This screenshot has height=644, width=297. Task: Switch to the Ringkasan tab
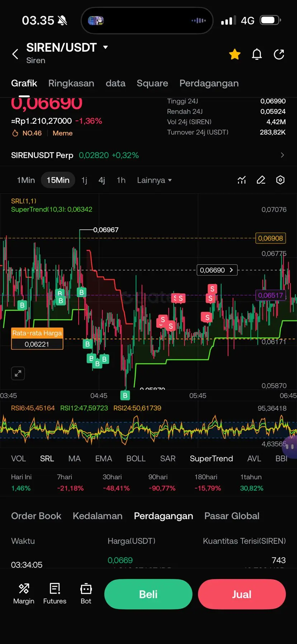tap(71, 83)
